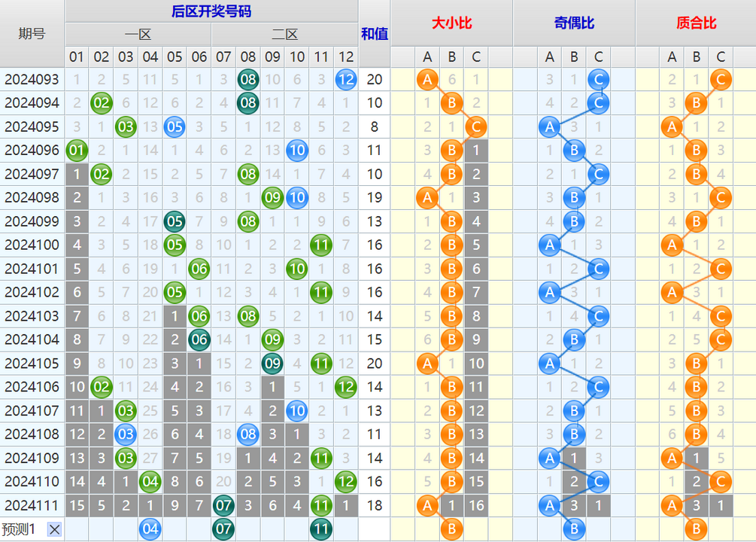756x542 pixels.
Task: Toggle teal ball 07 in 预测1 row
Action: click(223, 529)
